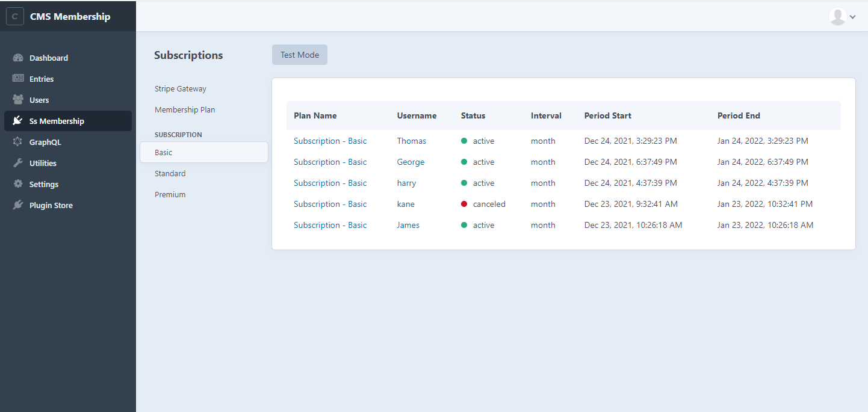This screenshot has height=412, width=868.
Task: Open Plugin Store sidebar item
Action: pos(68,205)
